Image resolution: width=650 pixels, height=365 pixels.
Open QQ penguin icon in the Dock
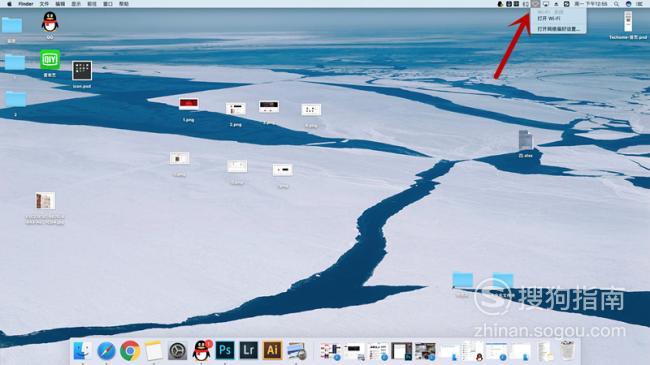pyautogui.click(x=201, y=350)
